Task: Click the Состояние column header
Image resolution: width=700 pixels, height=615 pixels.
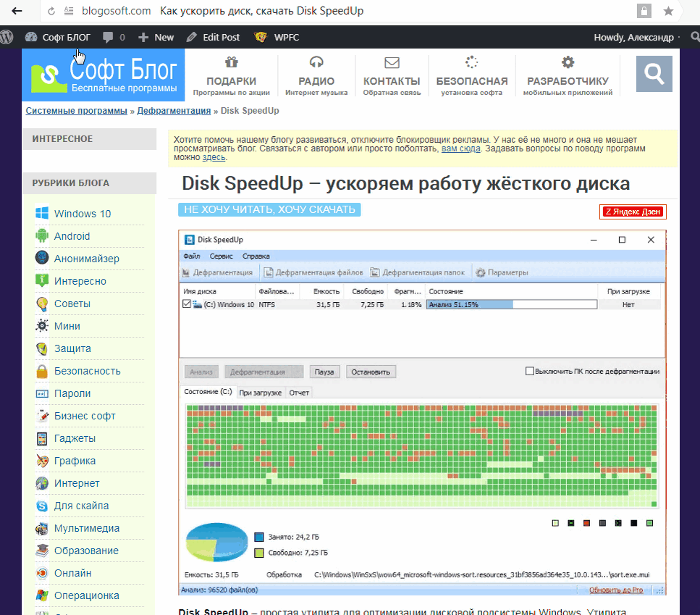Action: pos(512,291)
